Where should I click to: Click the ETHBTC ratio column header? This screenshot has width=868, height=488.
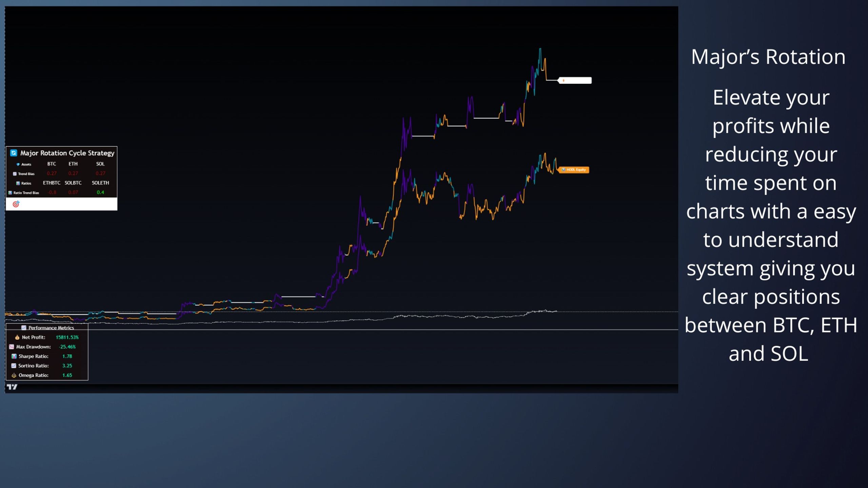[52, 183]
